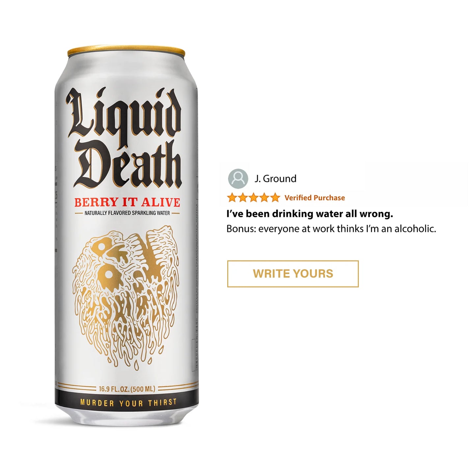Click the red BERRY IT ALIVE flavor text

(127, 202)
